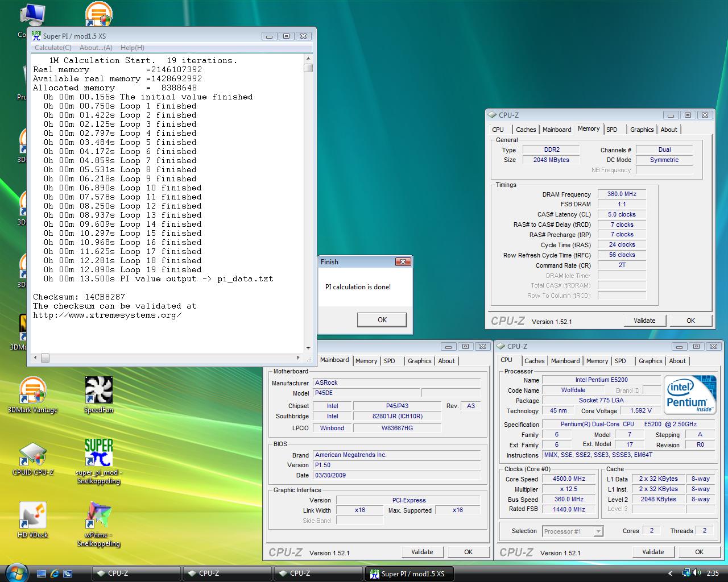The image size is (728, 582).
Task: Open the About...(A) menu in Super PI
Action: (96, 48)
